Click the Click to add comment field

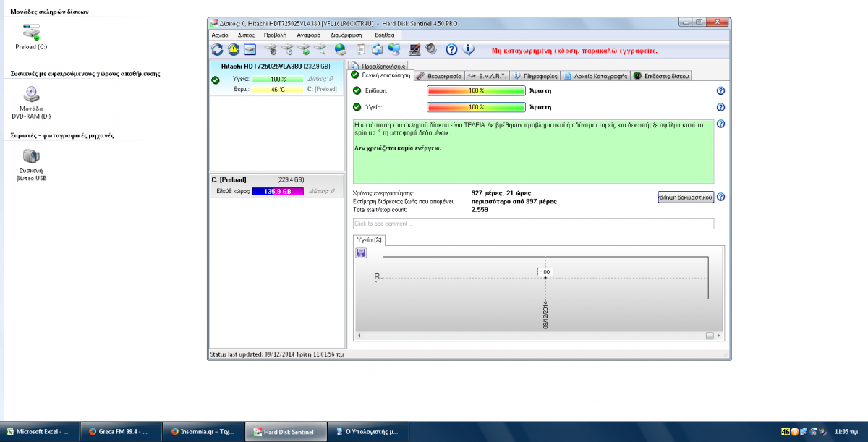pyautogui.click(x=533, y=224)
